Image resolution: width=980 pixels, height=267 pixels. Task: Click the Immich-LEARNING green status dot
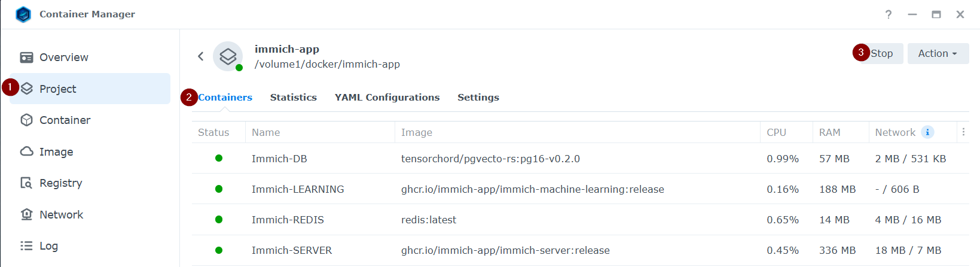[219, 189]
